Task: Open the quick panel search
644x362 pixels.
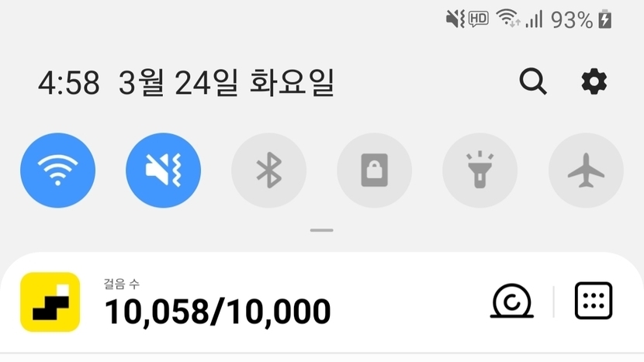Action: coord(533,81)
